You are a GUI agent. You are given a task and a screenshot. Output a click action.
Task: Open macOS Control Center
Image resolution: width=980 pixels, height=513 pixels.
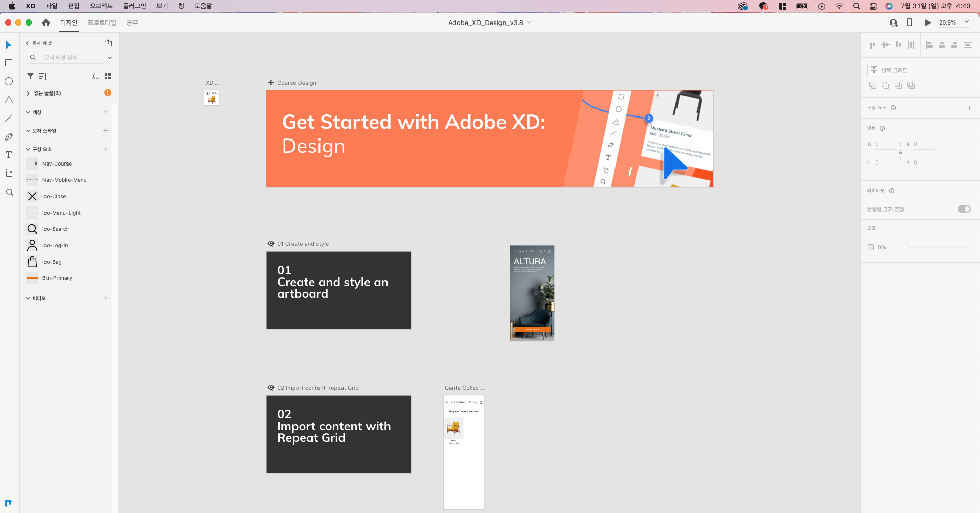pos(873,6)
